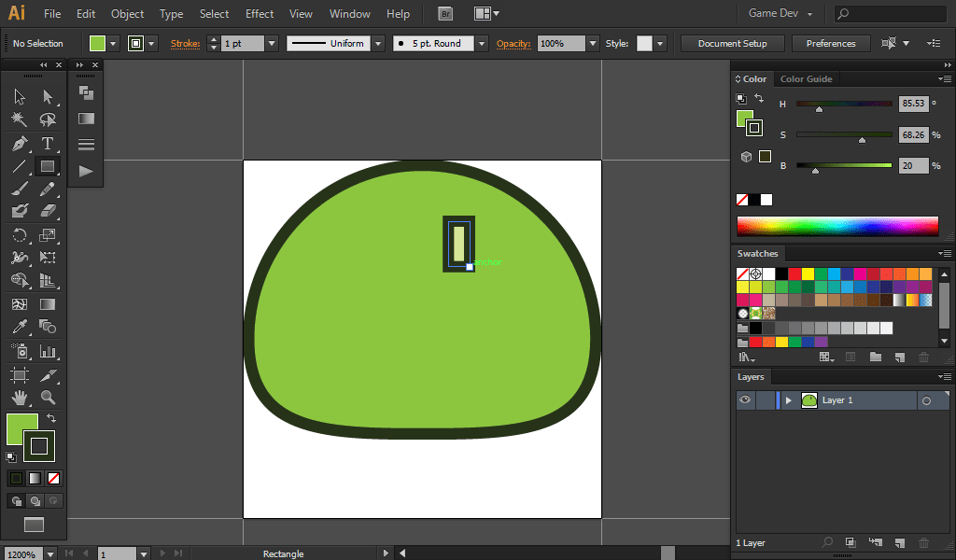Select the Magic Wand tool

click(20, 119)
